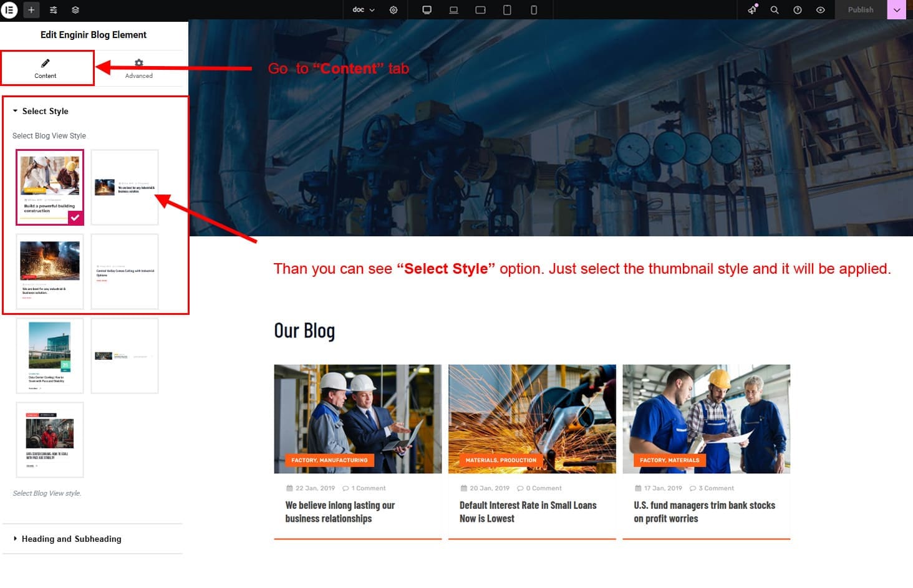Image resolution: width=913 pixels, height=588 pixels.
Task: Switch to desktop device view
Action: 427,10
